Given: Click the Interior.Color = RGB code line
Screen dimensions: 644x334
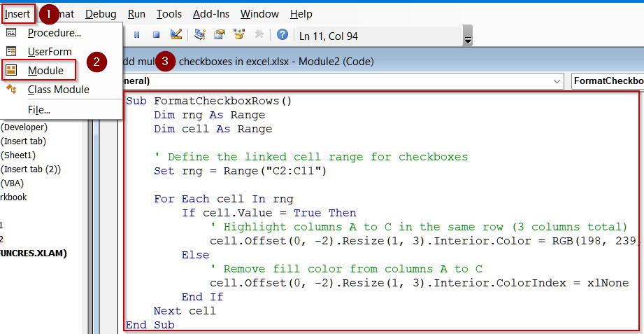Looking at the screenshot, I should tap(424, 241).
